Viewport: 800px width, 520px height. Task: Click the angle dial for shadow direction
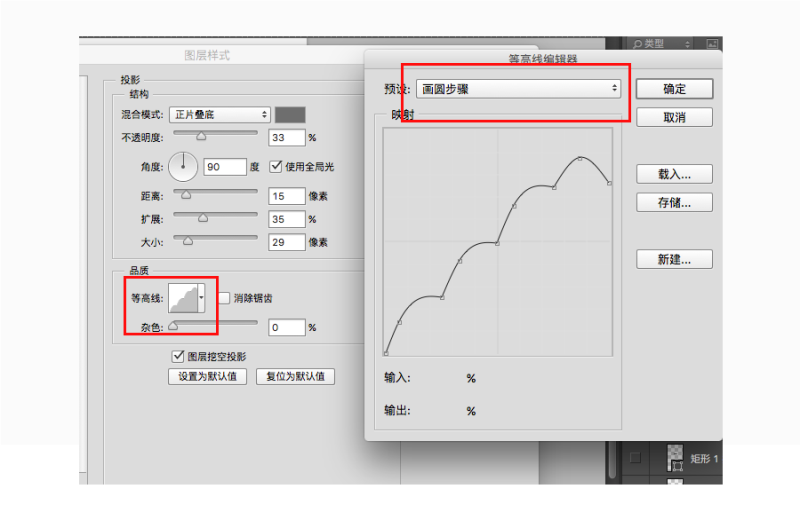point(184,166)
